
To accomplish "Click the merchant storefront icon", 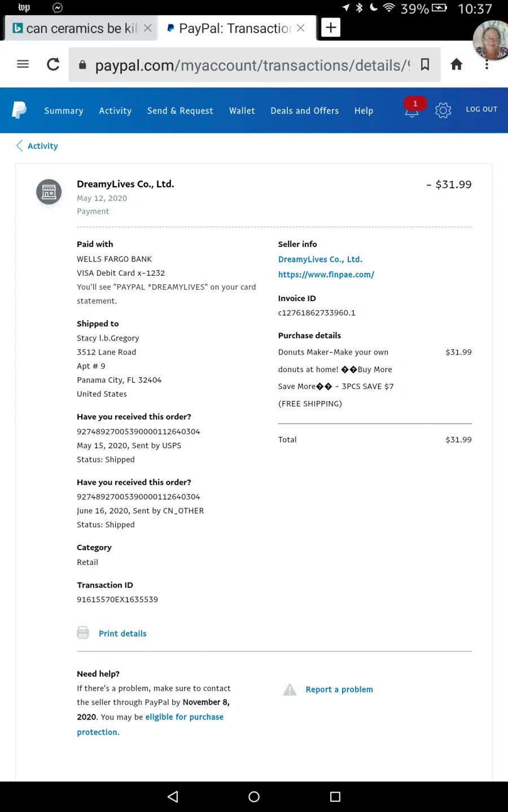I will (x=49, y=192).
